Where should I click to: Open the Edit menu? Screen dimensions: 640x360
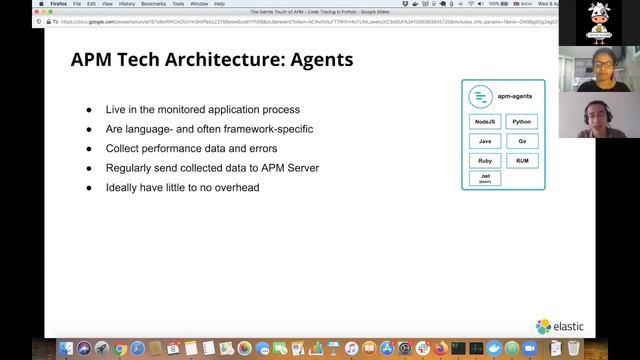coord(91,4)
